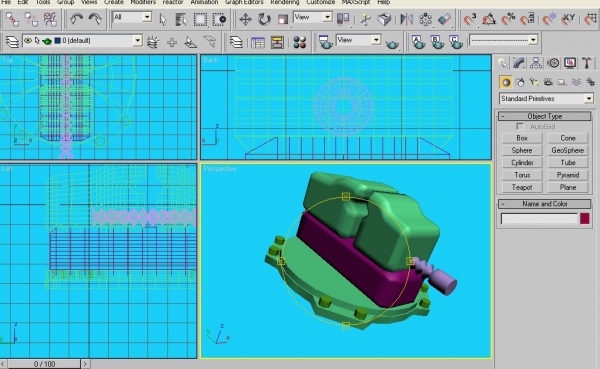Toggle the Angle Snap magnet
Image resolution: width=600 pixels, height=369 pixels.
coord(489,19)
